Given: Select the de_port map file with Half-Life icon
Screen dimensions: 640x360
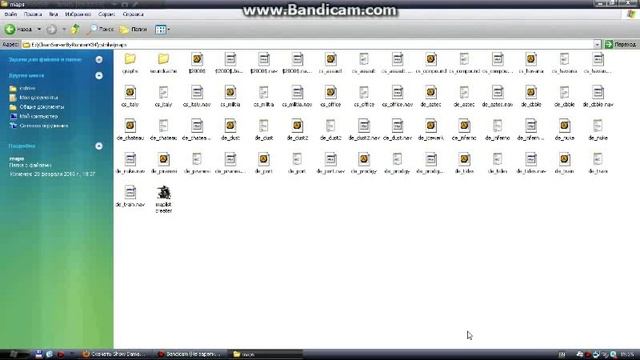Looking at the screenshot, I should point(264,163).
